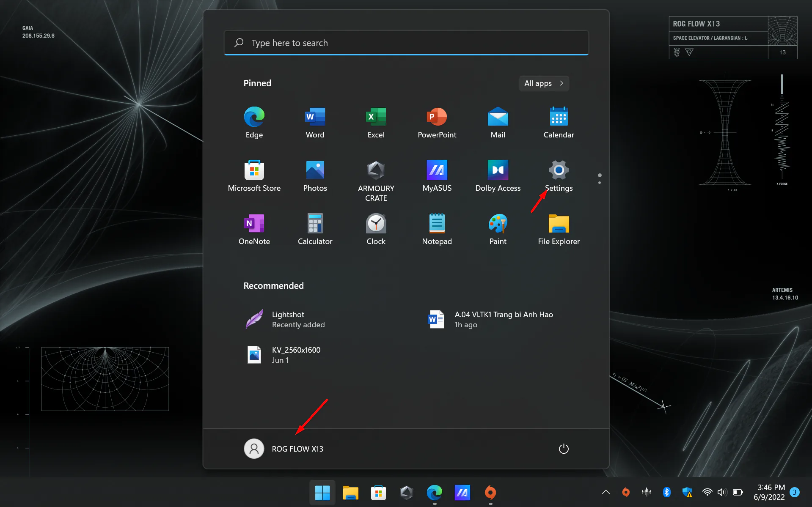This screenshot has width=812, height=507.
Task: Open the Calendar app
Action: (x=559, y=123)
